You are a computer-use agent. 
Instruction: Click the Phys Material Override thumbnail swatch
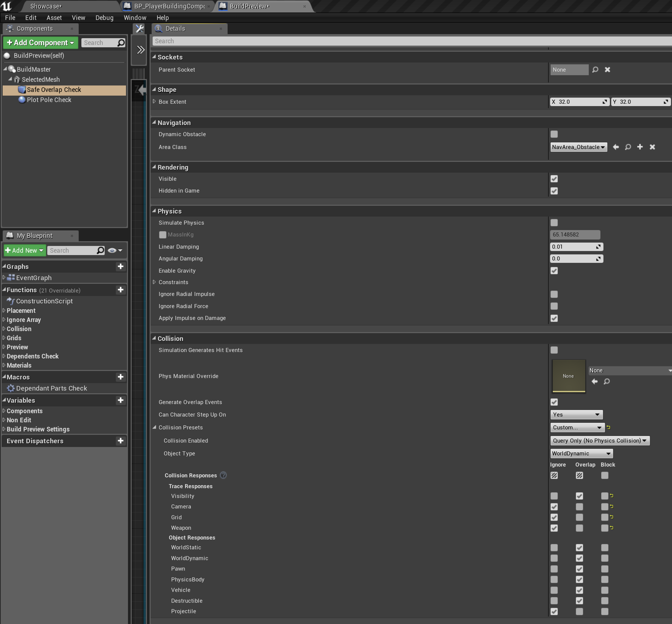click(568, 376)
